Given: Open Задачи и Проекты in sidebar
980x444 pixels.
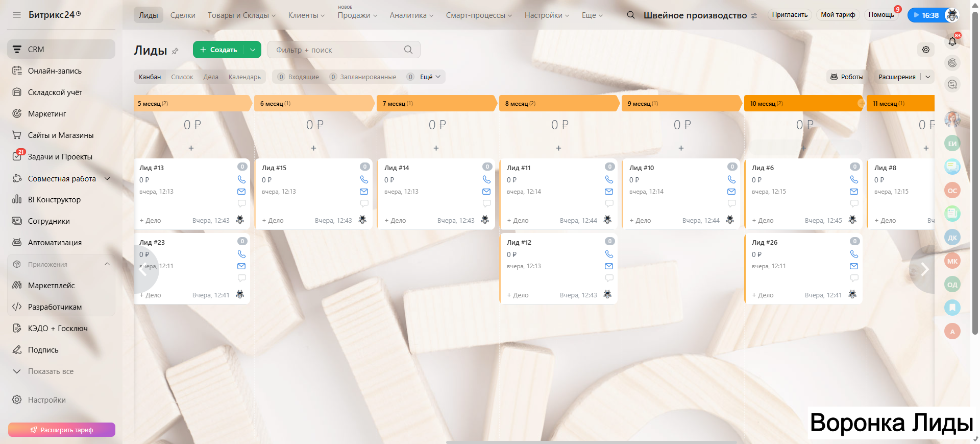Looking at the screenshot, I should point(60,157).
